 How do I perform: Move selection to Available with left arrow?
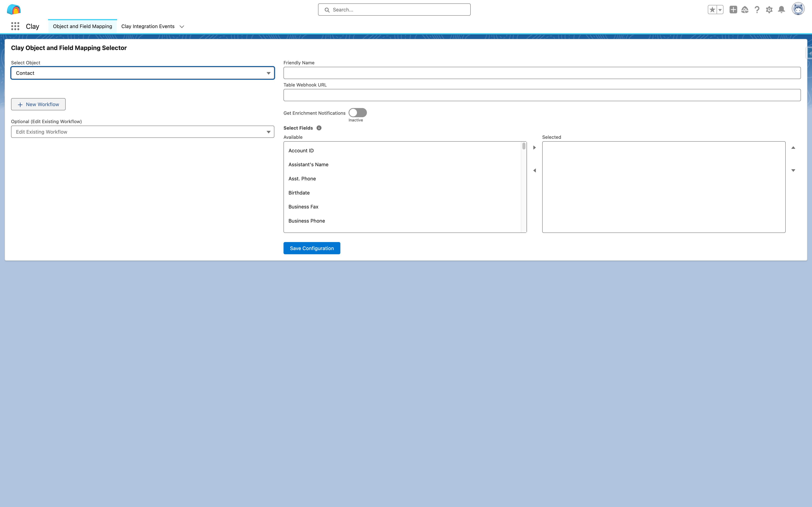535,170
